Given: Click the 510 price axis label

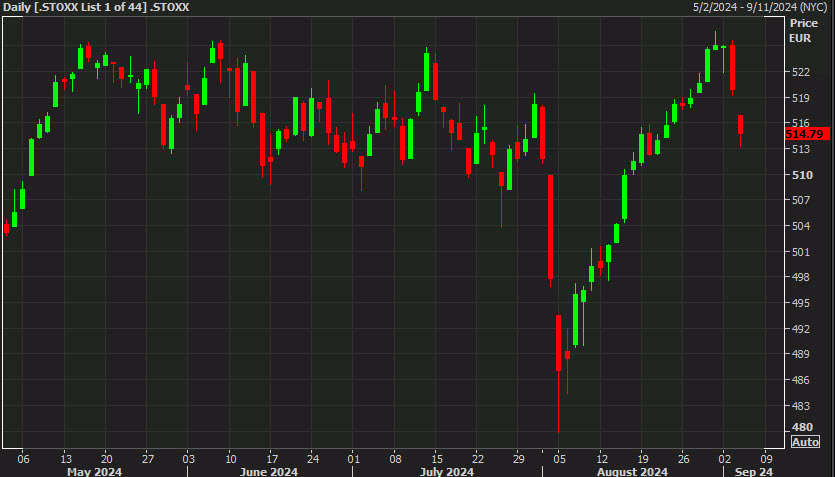Looking at the screenshot, I should click(801, 175).
